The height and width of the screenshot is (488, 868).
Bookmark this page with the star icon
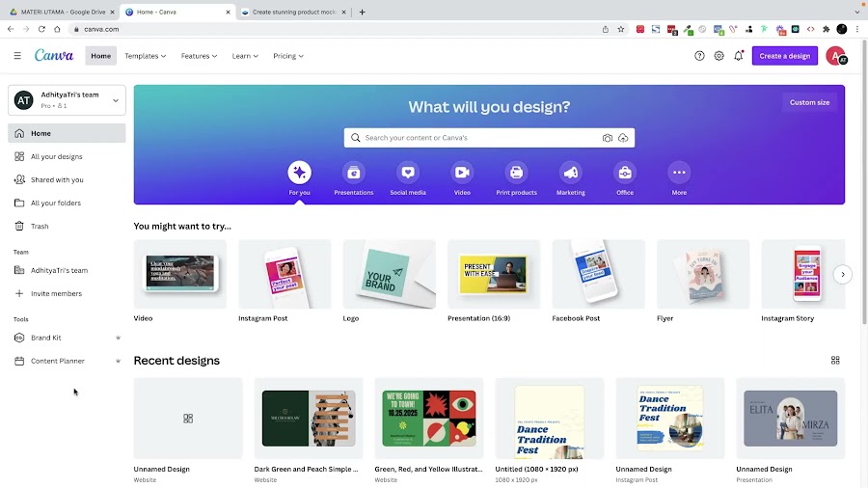[621, 29]
